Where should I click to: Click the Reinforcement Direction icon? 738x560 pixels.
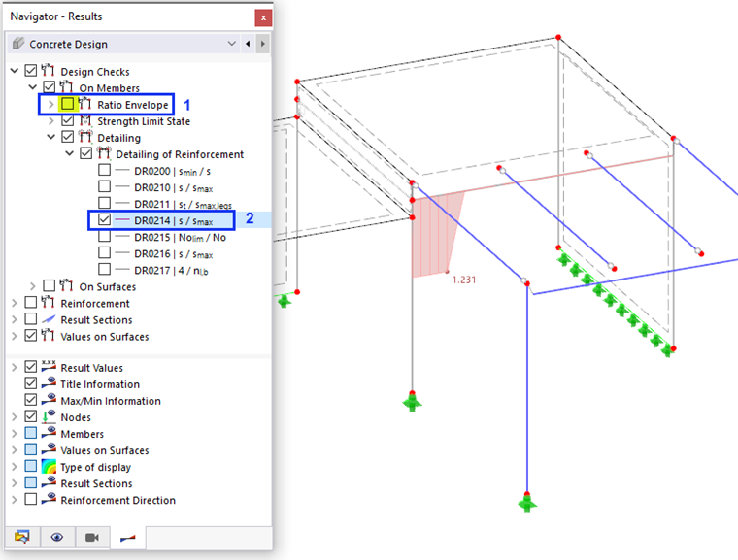(x=49, y=498)
